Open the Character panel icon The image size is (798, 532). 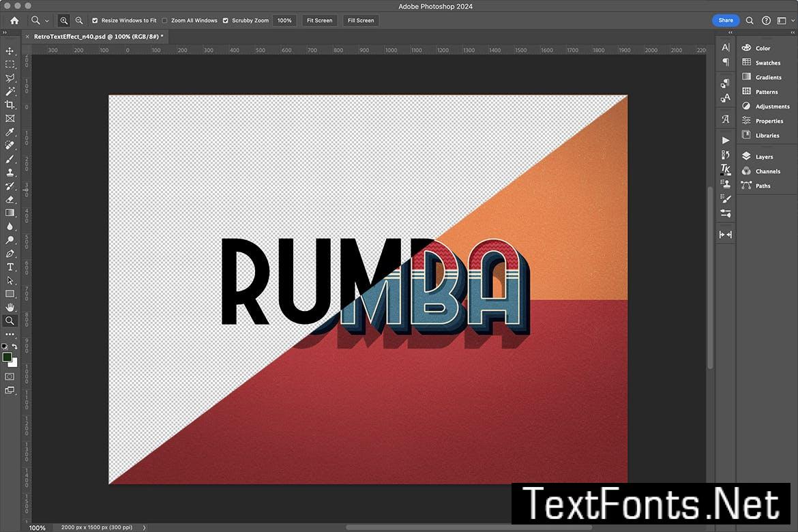(726, 47)
